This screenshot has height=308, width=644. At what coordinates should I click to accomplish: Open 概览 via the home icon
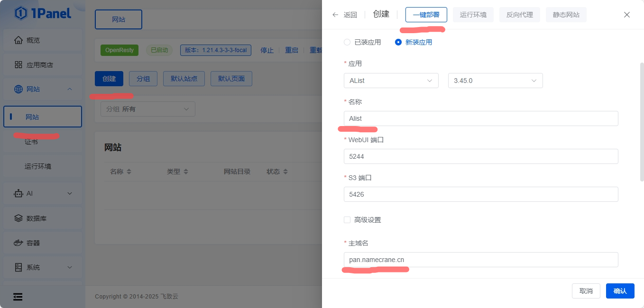(18, 40)
